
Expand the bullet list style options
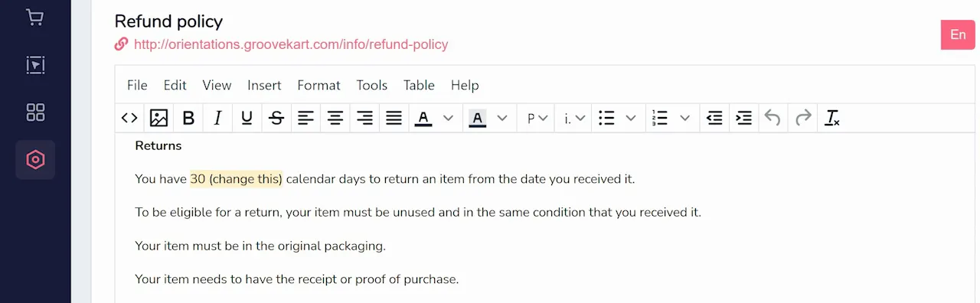click(x=631, y=118)
